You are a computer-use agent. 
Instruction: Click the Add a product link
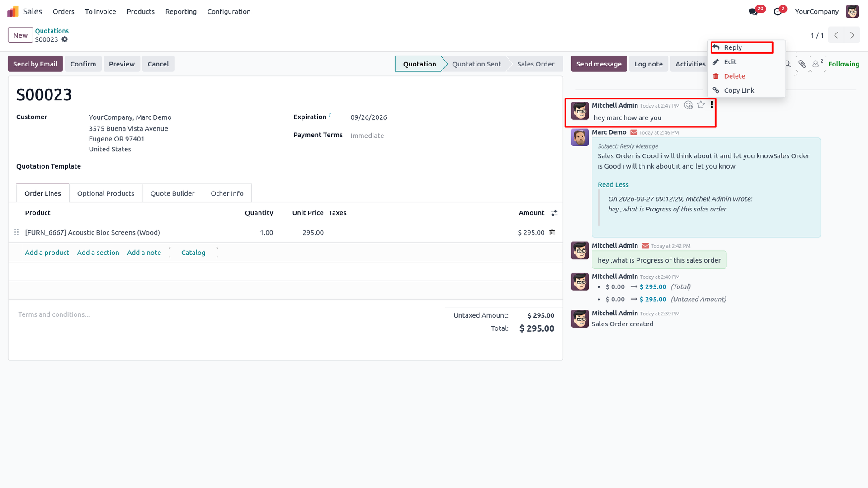pyautogui.click(x=47, y=253)
